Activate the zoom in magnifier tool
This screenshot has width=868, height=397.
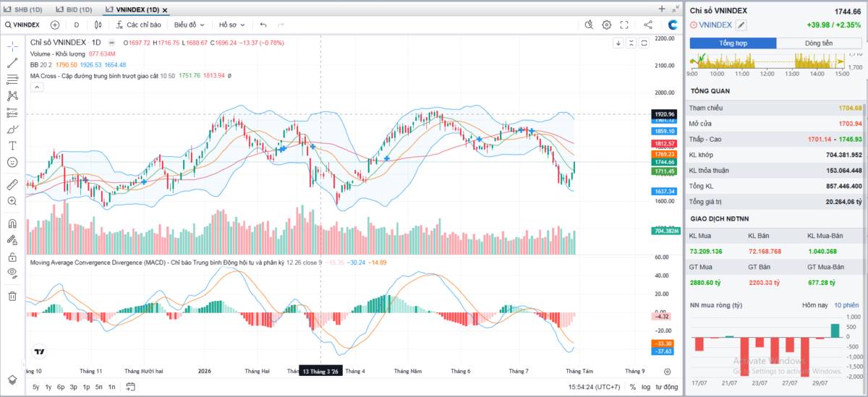(x=12, y=201)
